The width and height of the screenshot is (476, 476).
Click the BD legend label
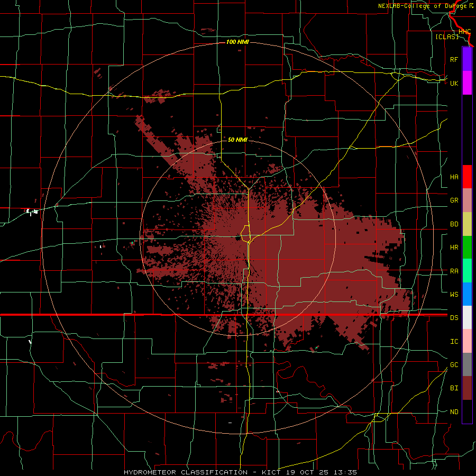point(454,224)
